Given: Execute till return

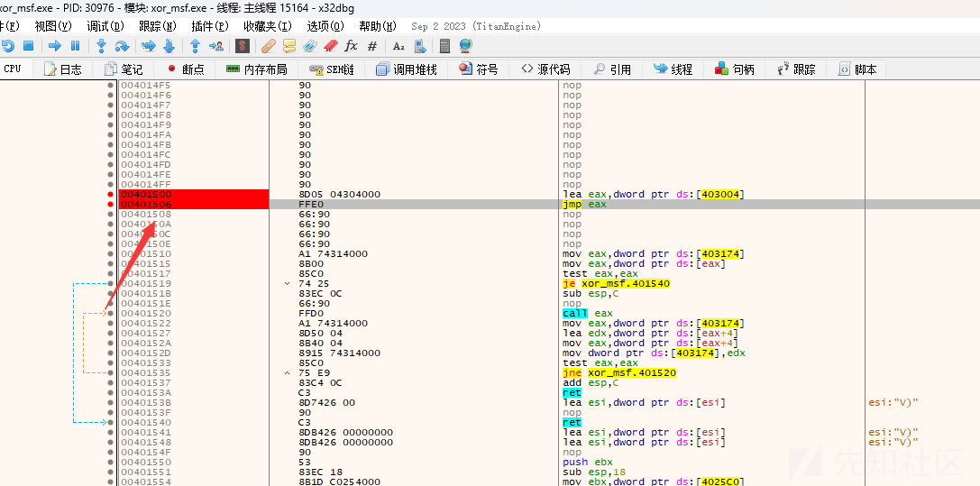Looking at the screenshot, I should point(195,46).
